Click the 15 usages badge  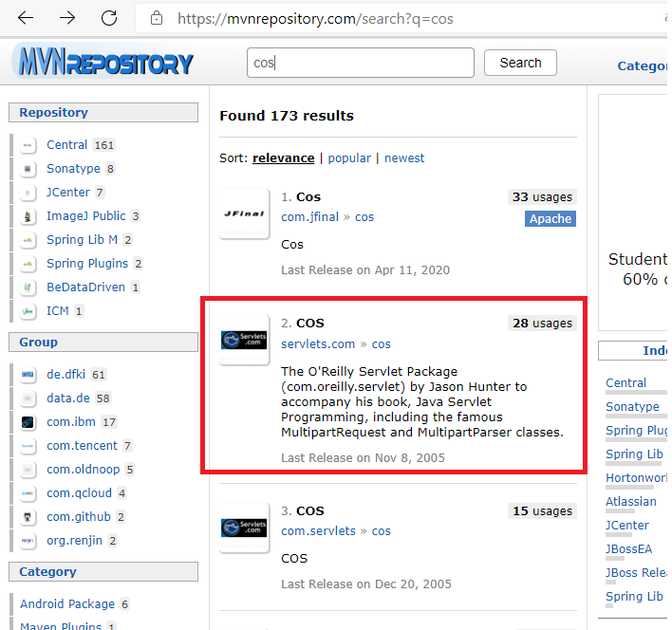click(x=542, y=511)
